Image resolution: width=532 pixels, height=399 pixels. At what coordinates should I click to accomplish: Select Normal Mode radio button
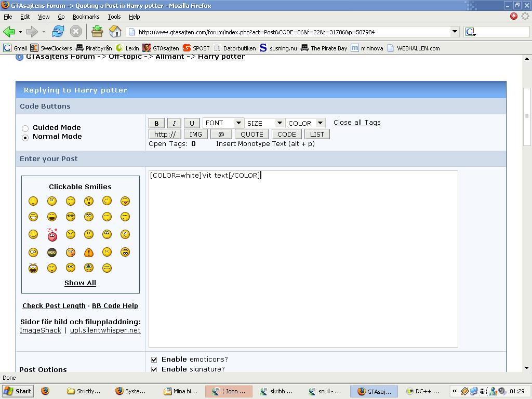pyautogui.click(x=25, y=138)
